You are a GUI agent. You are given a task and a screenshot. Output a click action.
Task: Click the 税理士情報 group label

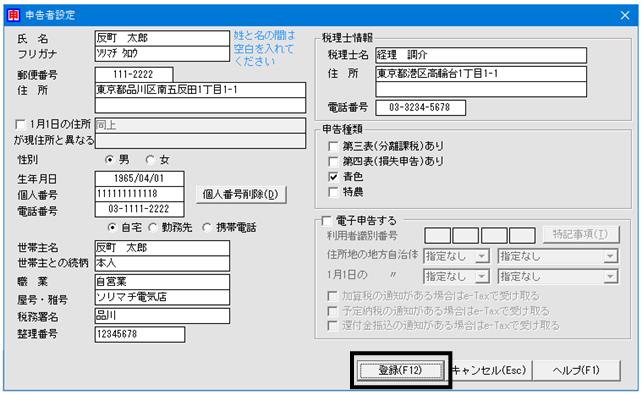(347, 38)
